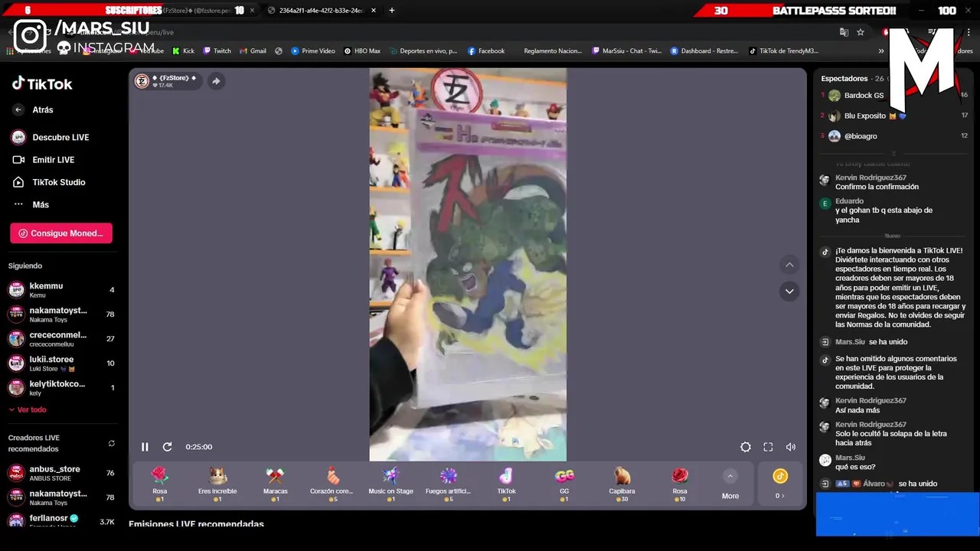
Task: Open coin balance showing 0
Action: [779, 485]
